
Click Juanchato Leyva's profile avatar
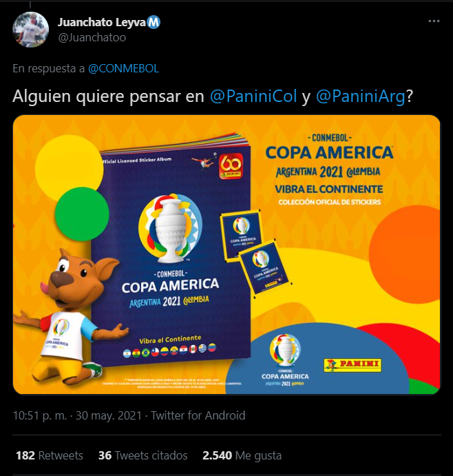[31, 30]
